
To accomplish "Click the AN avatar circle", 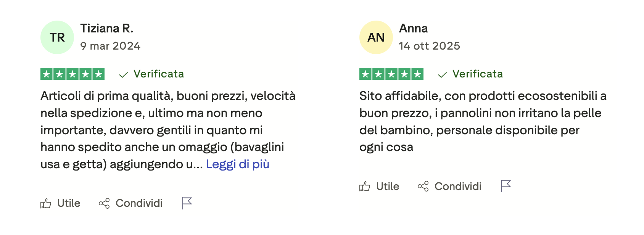I will (376, 37).
